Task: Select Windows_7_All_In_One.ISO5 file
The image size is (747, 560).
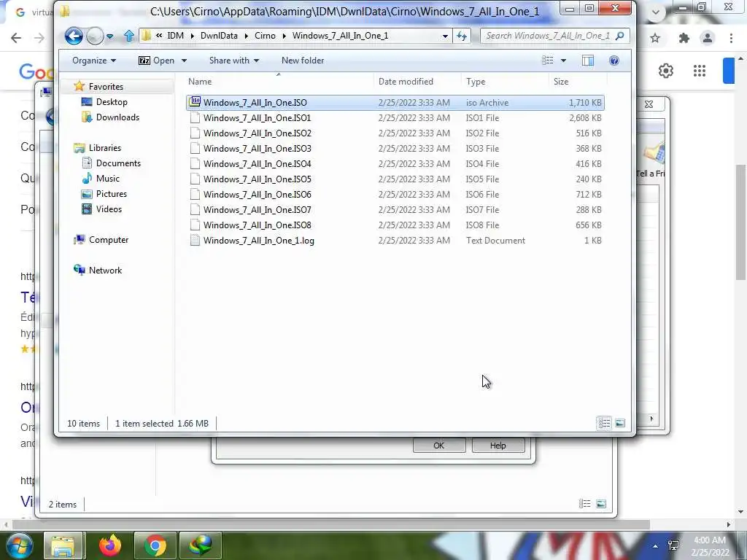Action: tap(395, 179)
